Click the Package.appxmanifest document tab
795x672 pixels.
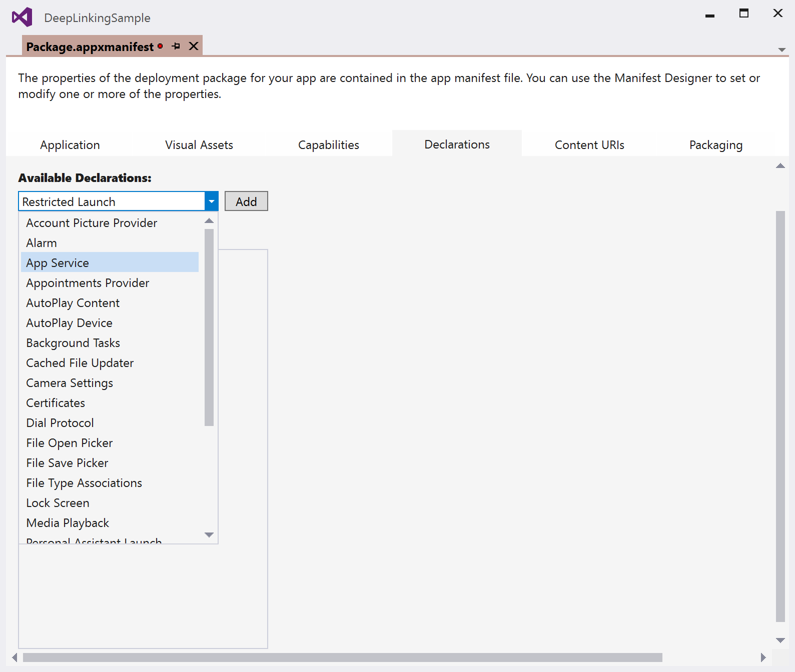pos(112,46)
